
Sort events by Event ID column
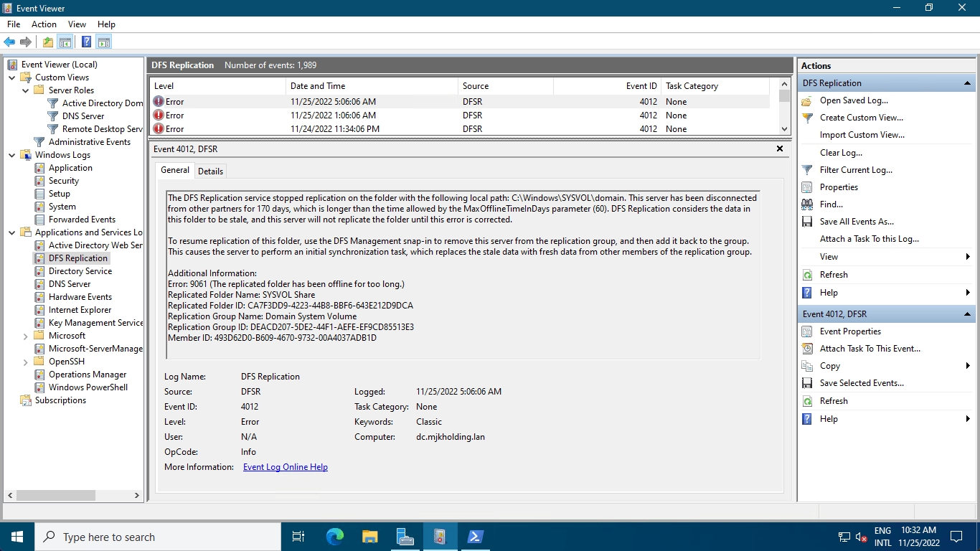tap(607, 86)
